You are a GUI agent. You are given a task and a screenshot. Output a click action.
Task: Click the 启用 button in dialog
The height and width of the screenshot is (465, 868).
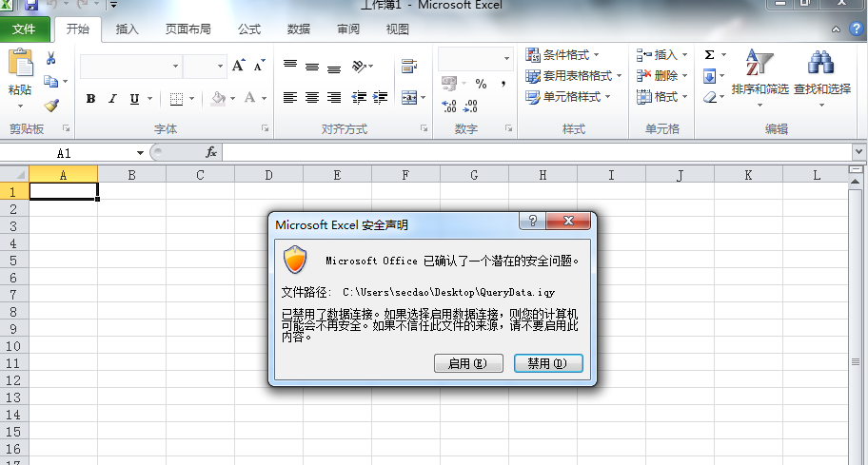tap(468, 363)
